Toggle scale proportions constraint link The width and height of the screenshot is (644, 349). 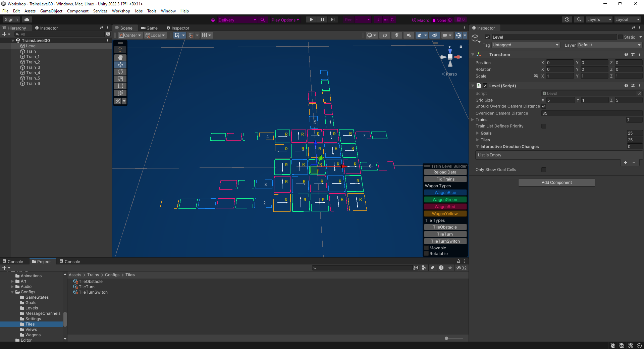click(536, 76)
